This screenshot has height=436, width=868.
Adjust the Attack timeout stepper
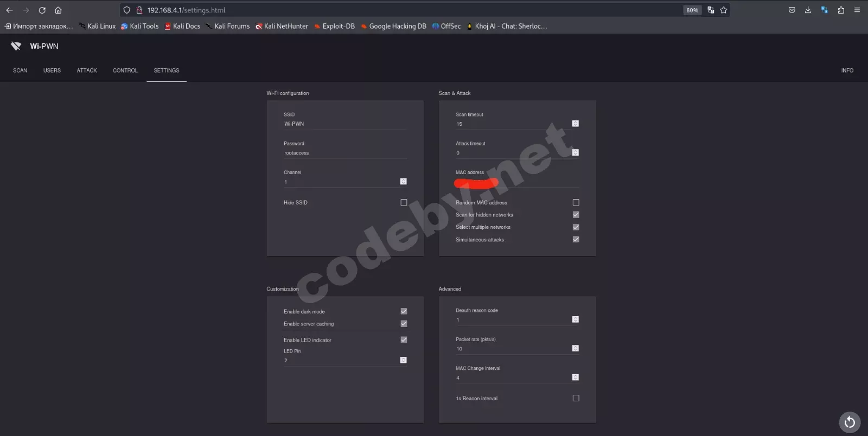pos(576,152)
